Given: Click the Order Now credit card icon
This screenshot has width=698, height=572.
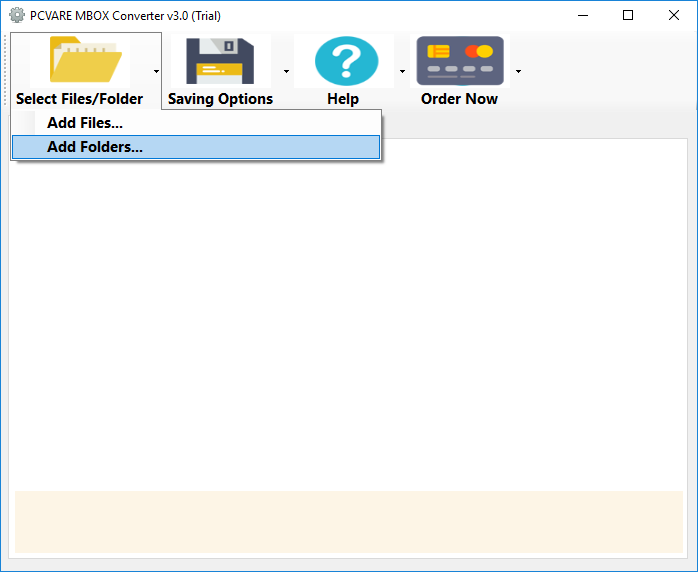Looking at the screenshot, I should (x=460, y=61).
